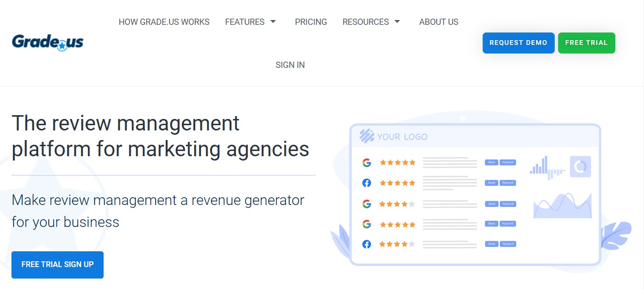Click the Facebook icon on the second review
The height and width of the screenshot is (290, 644).
(366, 183)
